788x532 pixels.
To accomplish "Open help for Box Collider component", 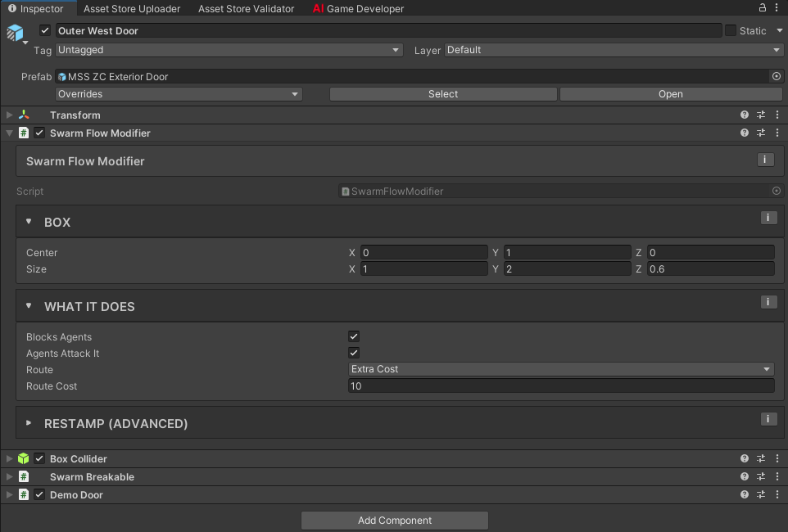I will 745,458.
